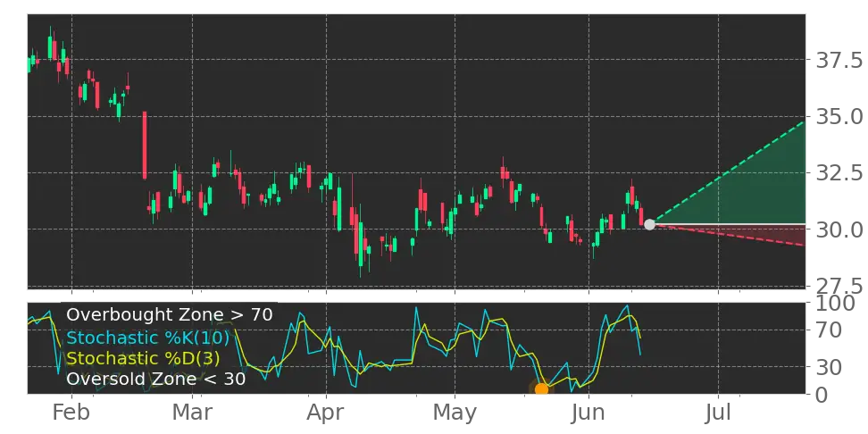The image size is (868, 434).
Task: Click the 27.5 price axis label
Action: [x=839, y=286]
